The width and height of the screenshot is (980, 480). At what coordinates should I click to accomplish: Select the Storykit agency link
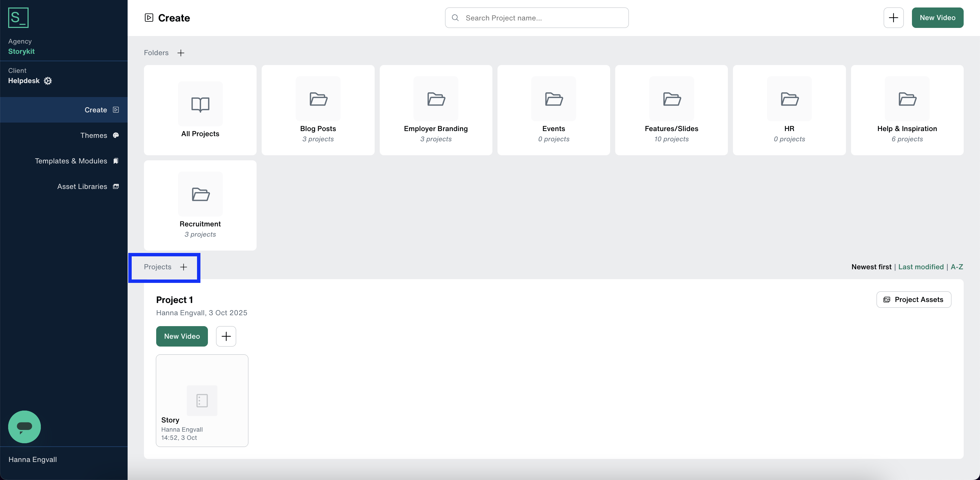21,51
